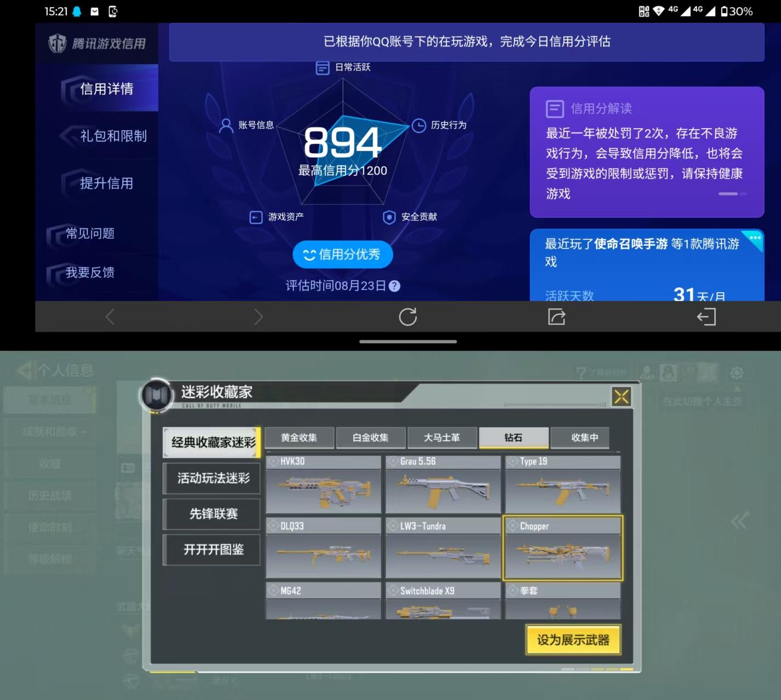Viewport: 781px width, 700px height.
Task: Select the Grau 5.56 weapon card
Action: tap(443, 484)
